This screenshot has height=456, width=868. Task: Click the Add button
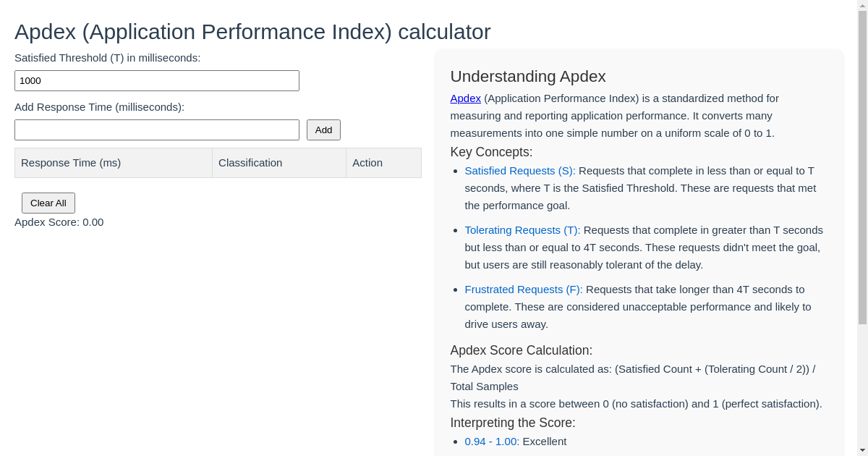(323, 130)
